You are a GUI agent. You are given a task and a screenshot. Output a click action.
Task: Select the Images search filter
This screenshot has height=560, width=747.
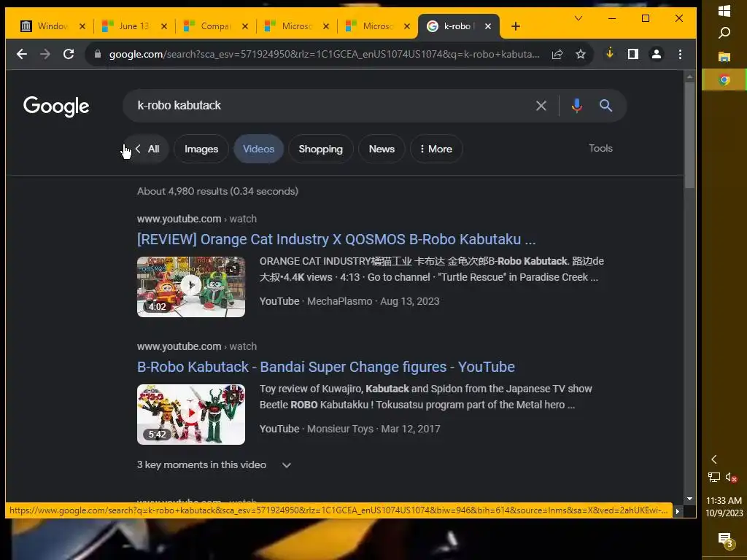point(201,149)
